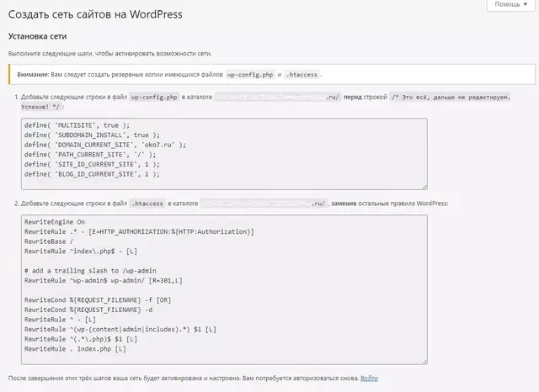Click the .htaccess code tag in step 2
Viewport: 539px width, 392px height.
147,204
